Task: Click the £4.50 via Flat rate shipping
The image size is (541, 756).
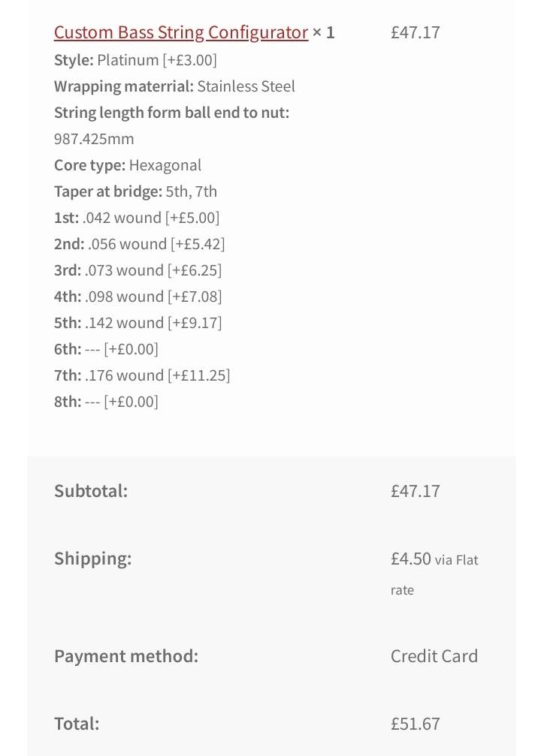Action: [434, 574]
